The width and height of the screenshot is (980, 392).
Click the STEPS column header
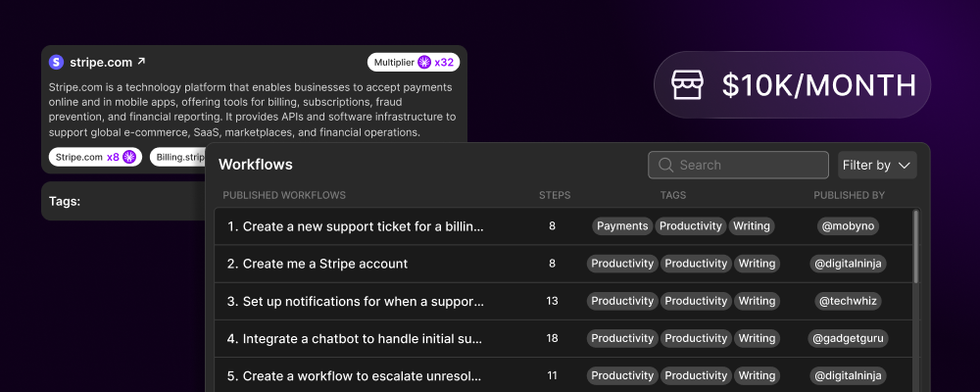pyautogui.click(x=555, y=195)
